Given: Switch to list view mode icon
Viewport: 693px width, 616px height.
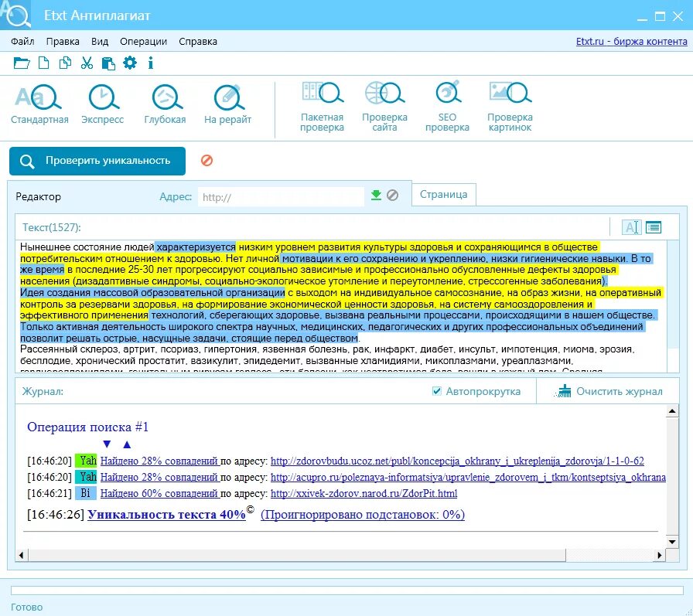Looking at the screenshot, I should point(654,227).
